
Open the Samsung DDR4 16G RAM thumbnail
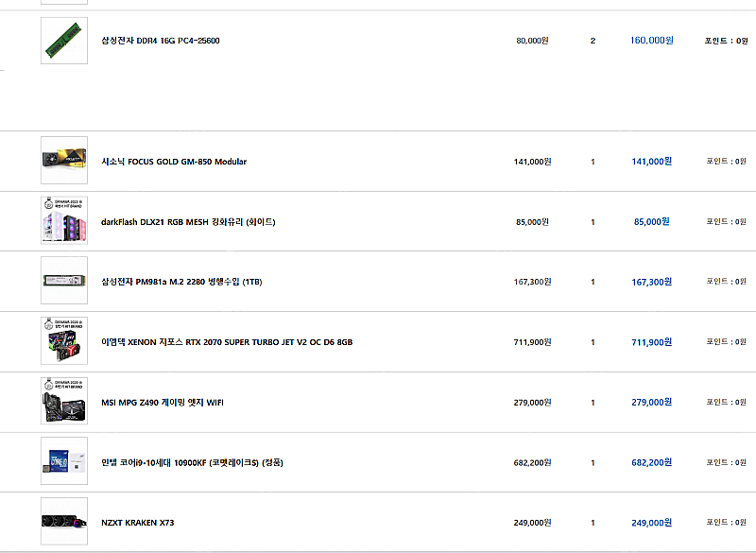point(64,41)
